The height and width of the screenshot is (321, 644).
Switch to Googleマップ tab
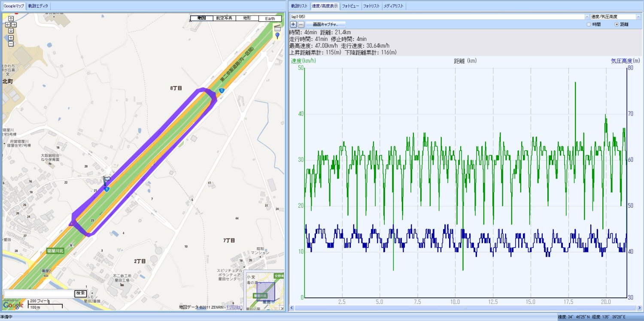(x=14, y=6)
